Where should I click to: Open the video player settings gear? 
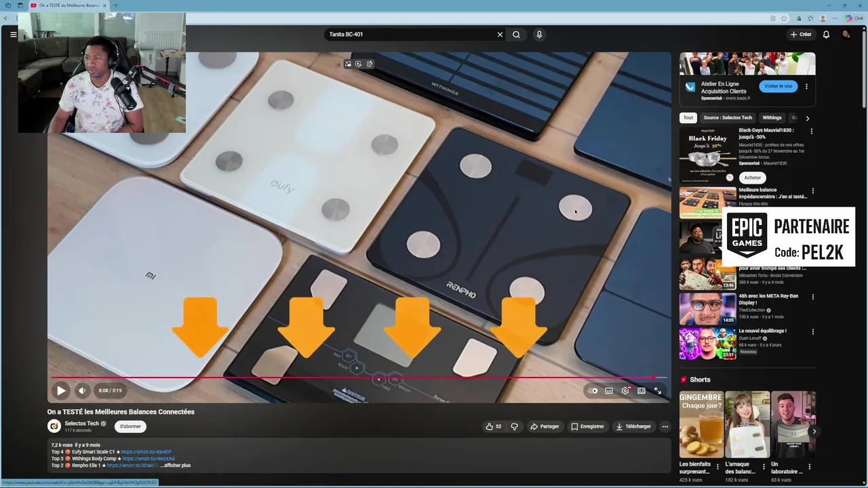coord(625,390)
